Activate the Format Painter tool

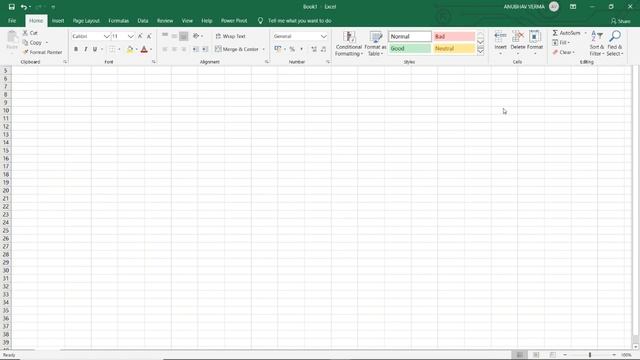(x=42, y=52)
